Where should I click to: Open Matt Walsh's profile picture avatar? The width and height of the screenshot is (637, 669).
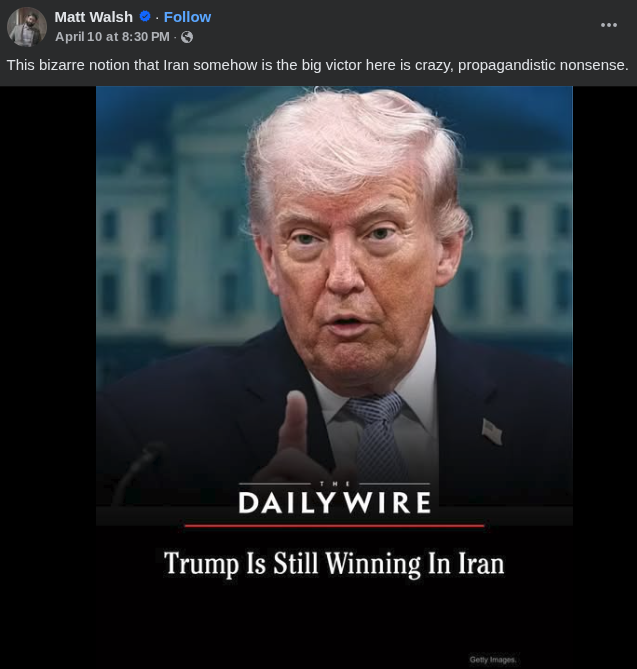tap(26, 26)
